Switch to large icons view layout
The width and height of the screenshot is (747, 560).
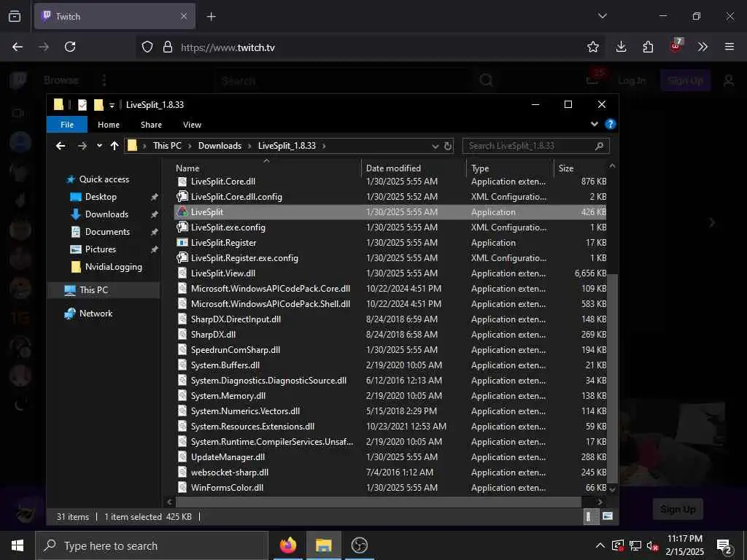pyautogui.click(x=608, y=516)
